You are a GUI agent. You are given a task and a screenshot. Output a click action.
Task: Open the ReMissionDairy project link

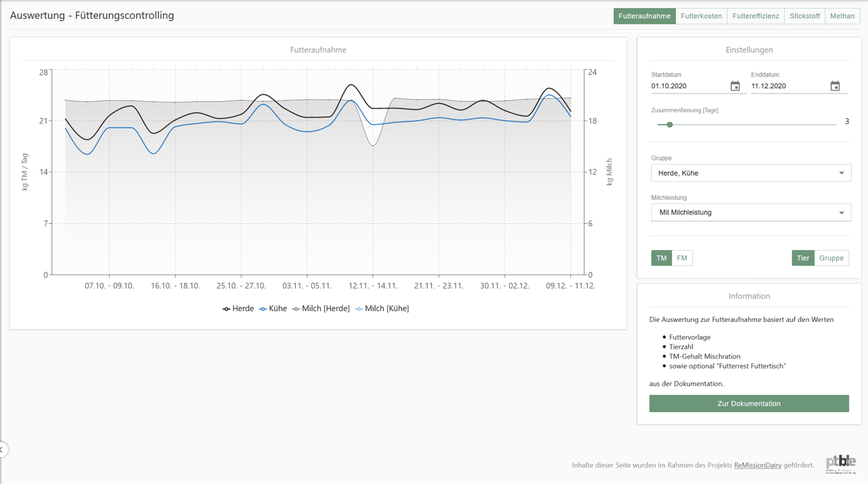757,466
